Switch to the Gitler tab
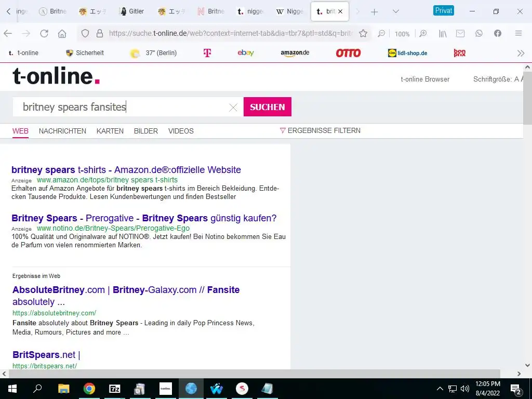The height and width of the screenshot is (399, 532). pyautogui.click(x=132, y=11)
